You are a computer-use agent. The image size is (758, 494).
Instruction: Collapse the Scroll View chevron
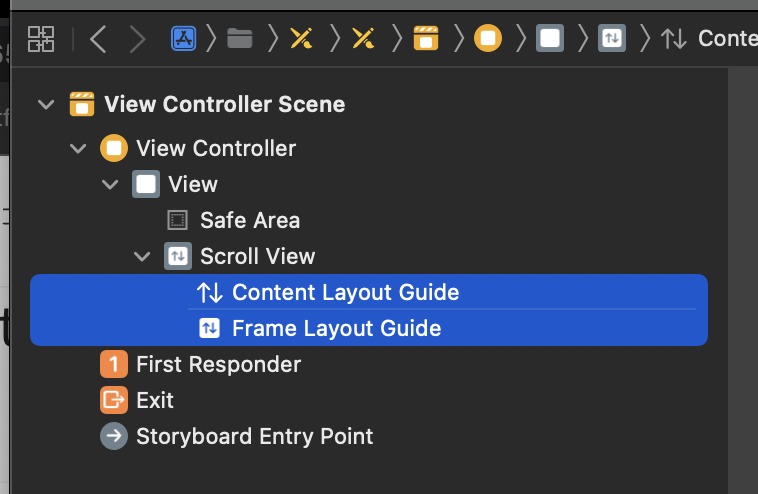(142, 256)
